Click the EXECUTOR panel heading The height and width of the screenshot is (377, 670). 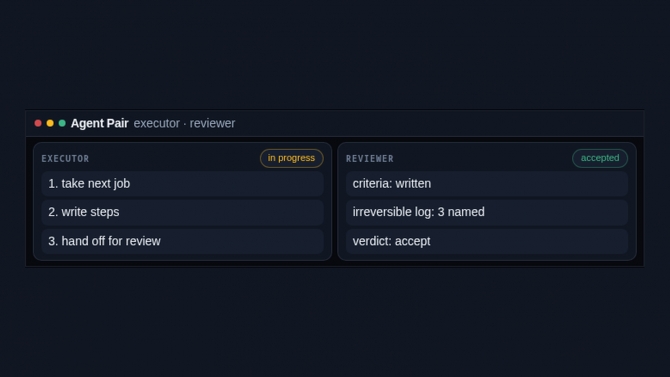coord(65,159)
